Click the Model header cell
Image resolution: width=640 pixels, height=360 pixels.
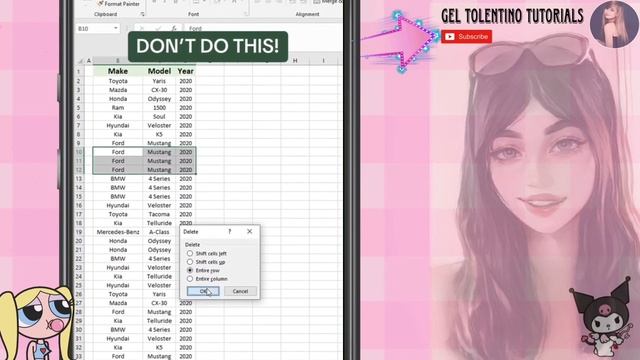click(159, 71)
